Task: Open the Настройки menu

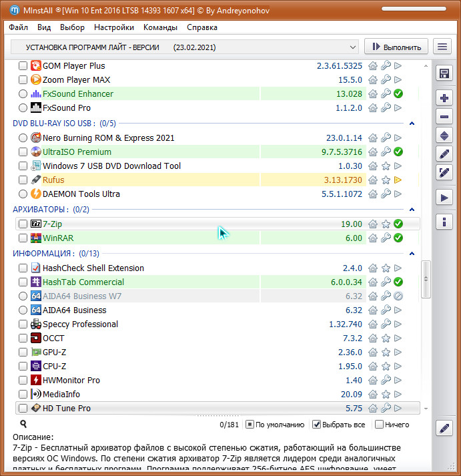Action: point(113,27)
